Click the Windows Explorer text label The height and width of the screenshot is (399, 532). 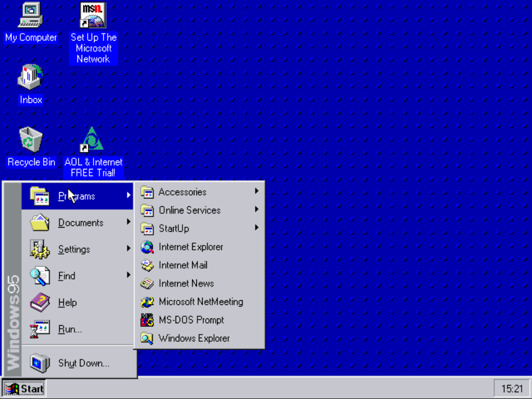tap(194, 339)
